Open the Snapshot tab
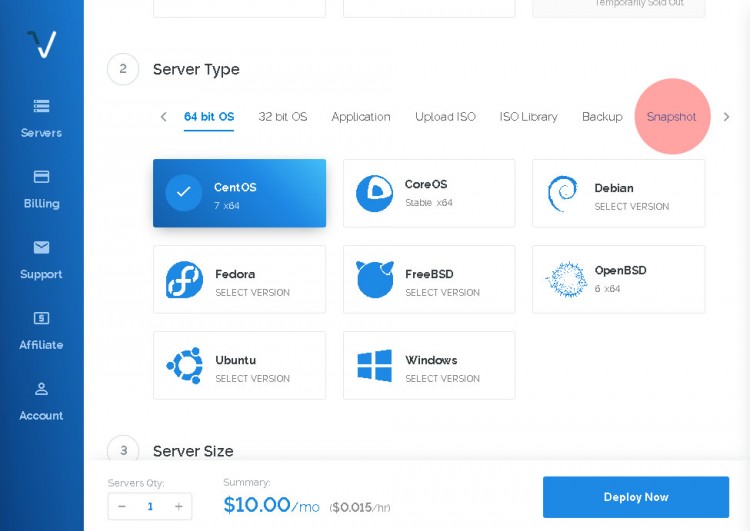The image size is (750, 531). click(672, 117)
